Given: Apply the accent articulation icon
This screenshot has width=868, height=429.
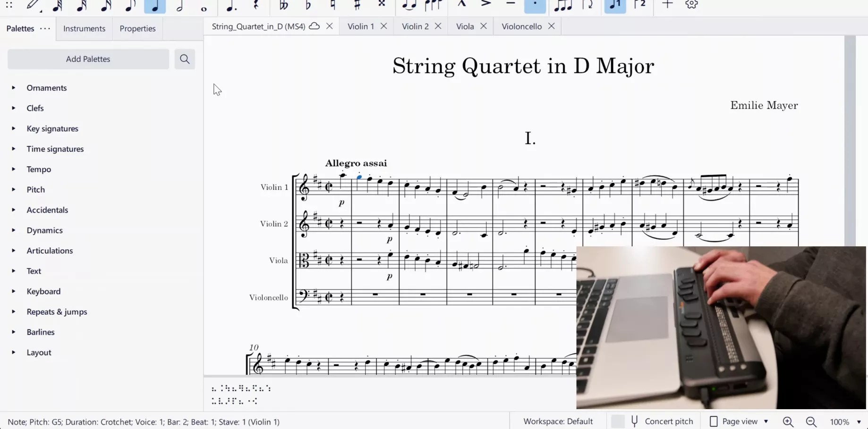Looking at the screenshot, I should 486,4.
